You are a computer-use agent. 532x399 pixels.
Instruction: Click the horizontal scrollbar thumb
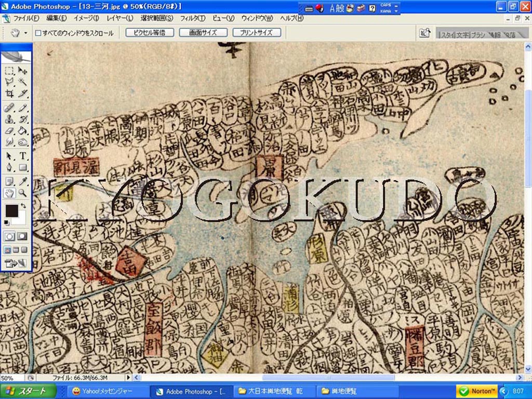(328, 377)
